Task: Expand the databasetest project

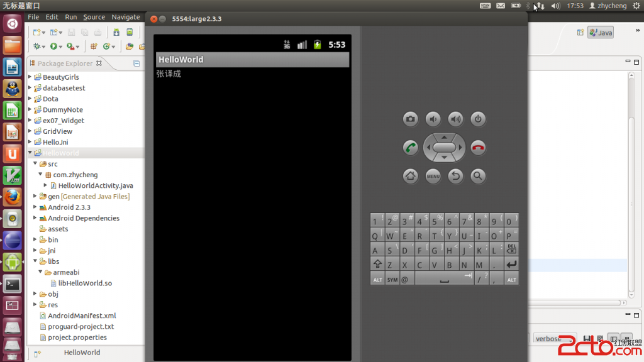Action: coord(30,87)
